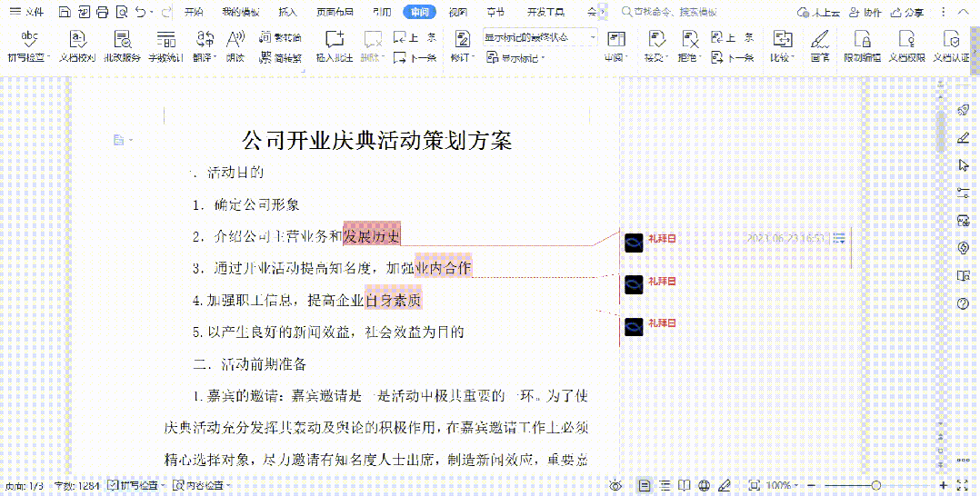The width and height of the screenshot is (980, 496).
Task: Switch to page layout view in status bar
Action: tap(645, 485)
